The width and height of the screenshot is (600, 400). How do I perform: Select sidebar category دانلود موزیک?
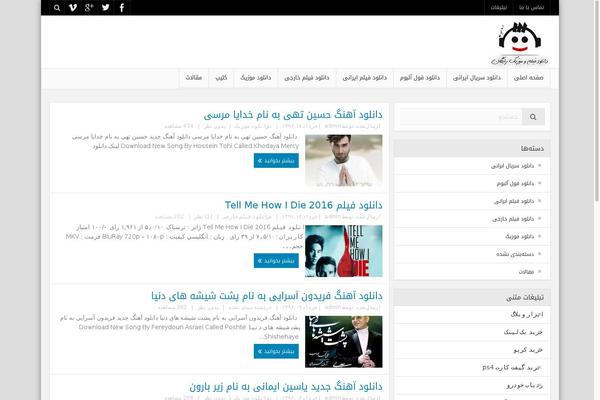click(x=520, y=236)
